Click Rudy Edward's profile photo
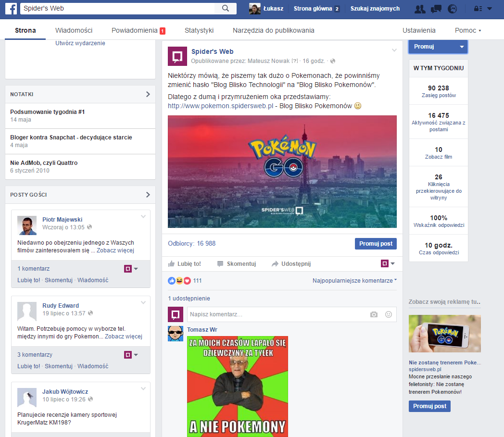 [x=27, y=312]
